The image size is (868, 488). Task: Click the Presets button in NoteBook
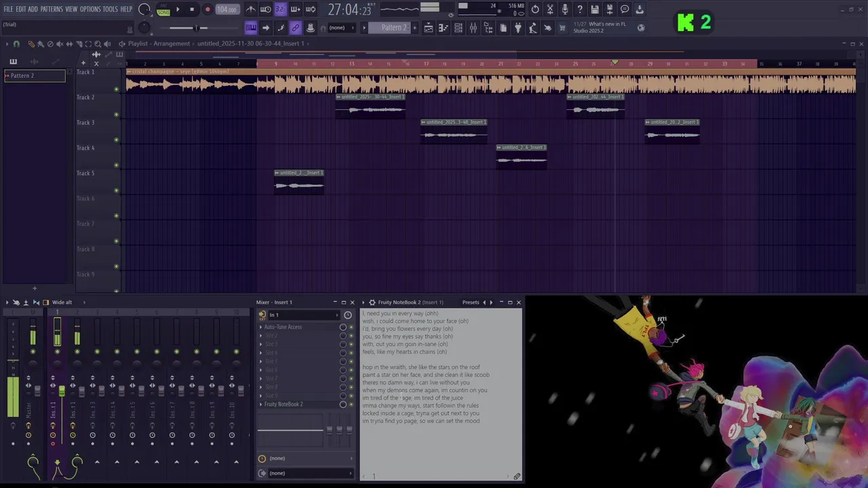tap(471, 302)
